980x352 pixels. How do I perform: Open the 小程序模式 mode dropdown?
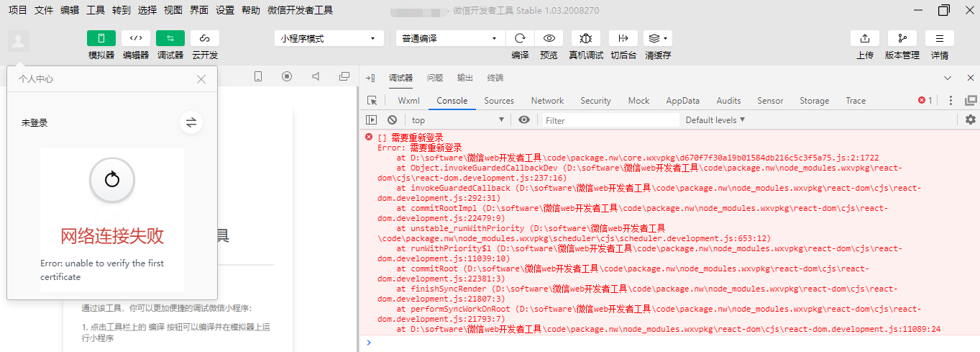[x=329, y=38]
